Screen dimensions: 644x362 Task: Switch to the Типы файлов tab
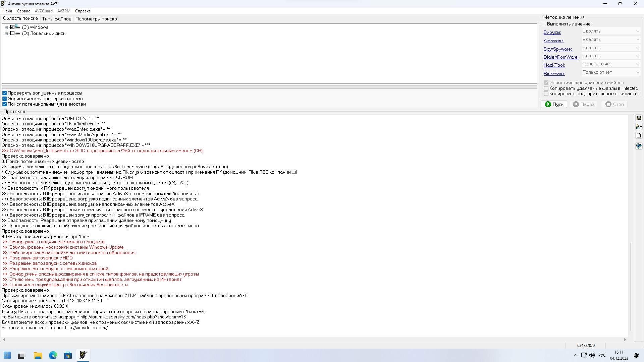[x=56, y=19]
